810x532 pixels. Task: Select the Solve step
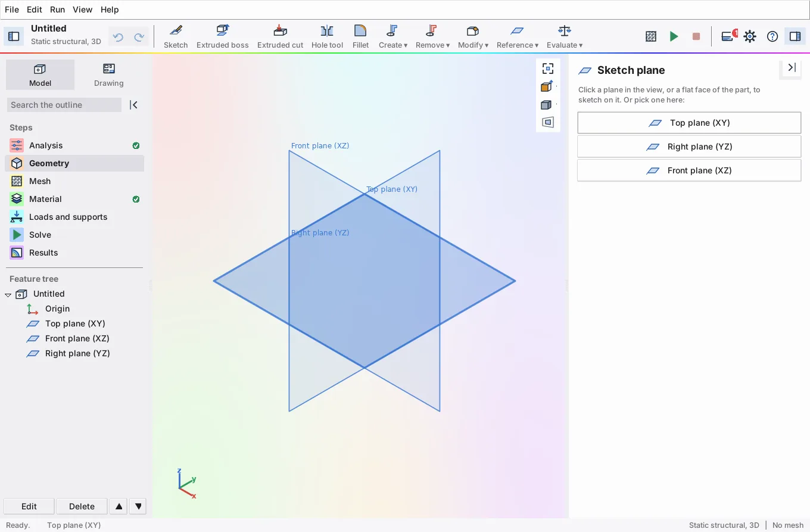74,235
